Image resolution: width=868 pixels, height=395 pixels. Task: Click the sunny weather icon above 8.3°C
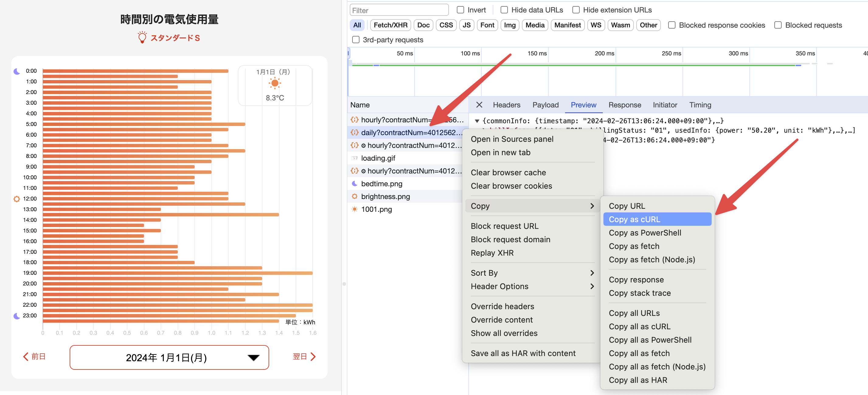point(275,83)
